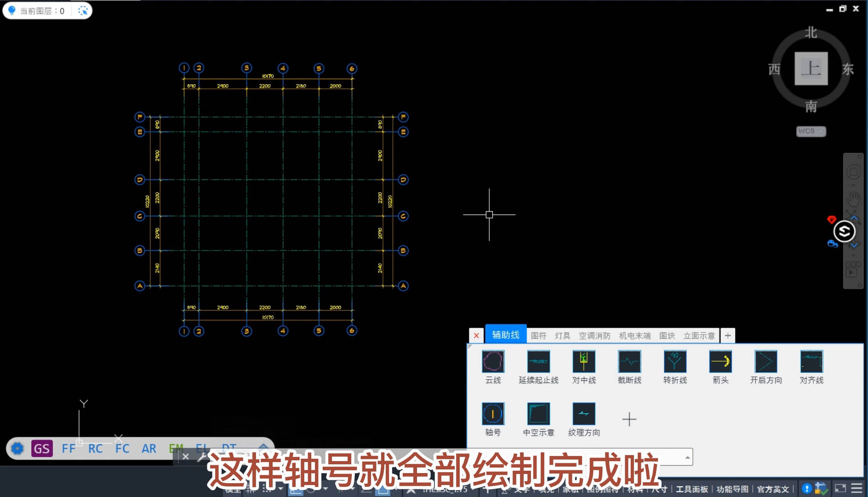The image size is (868, 497).
Task: Select the 对齐线 alignment line tool
Action: click(x=811, y=362)
